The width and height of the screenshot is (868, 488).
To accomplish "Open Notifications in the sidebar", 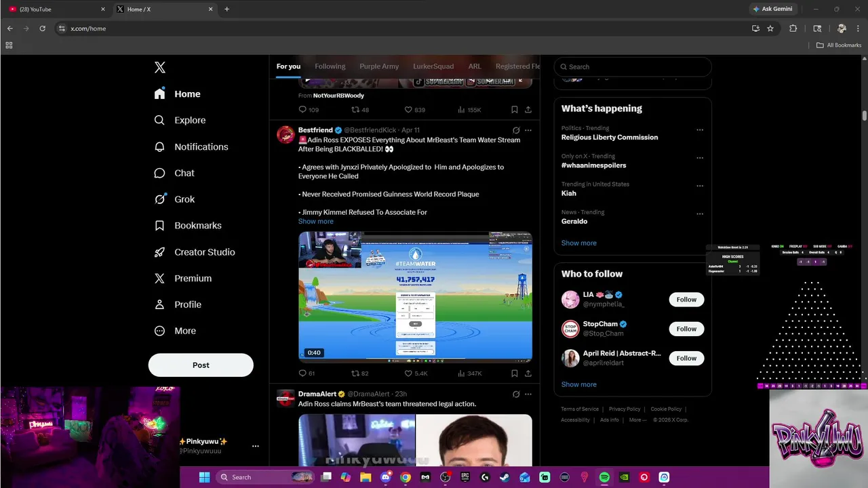I will pyautogui.click(x=191, y=146).
